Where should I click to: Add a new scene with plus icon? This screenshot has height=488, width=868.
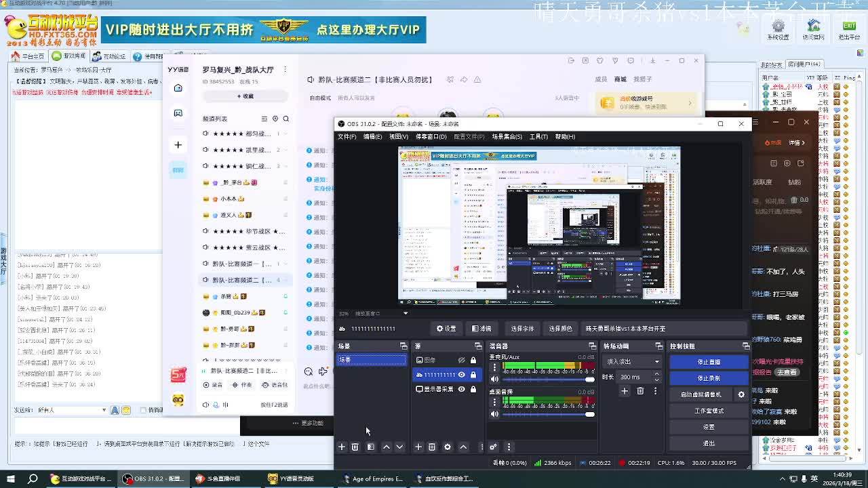tap(342, 447)
